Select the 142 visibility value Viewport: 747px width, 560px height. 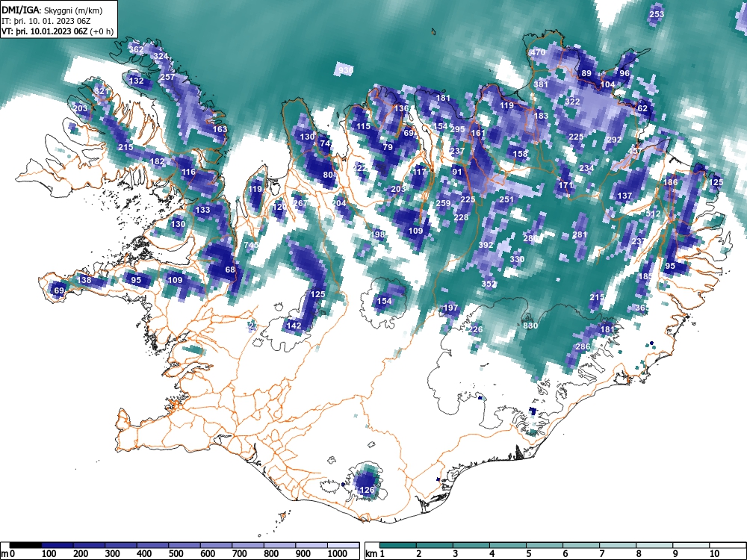pos(294,326)
